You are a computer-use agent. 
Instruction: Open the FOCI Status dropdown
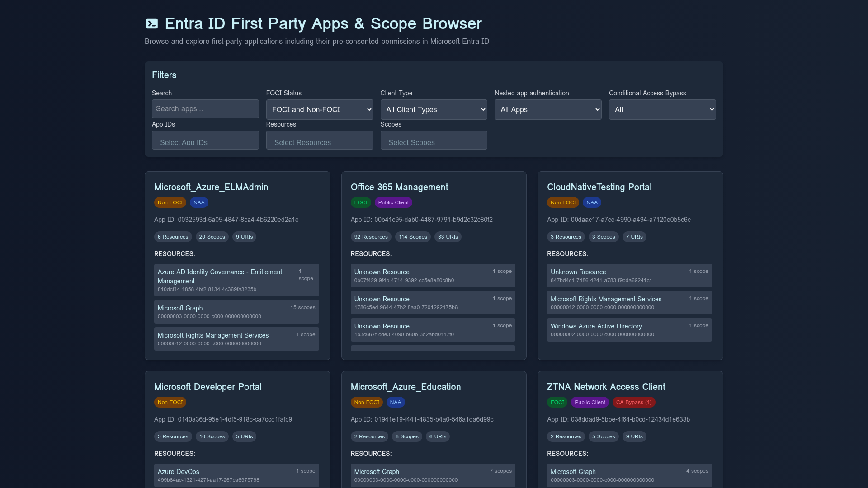(x=320, y=109)
